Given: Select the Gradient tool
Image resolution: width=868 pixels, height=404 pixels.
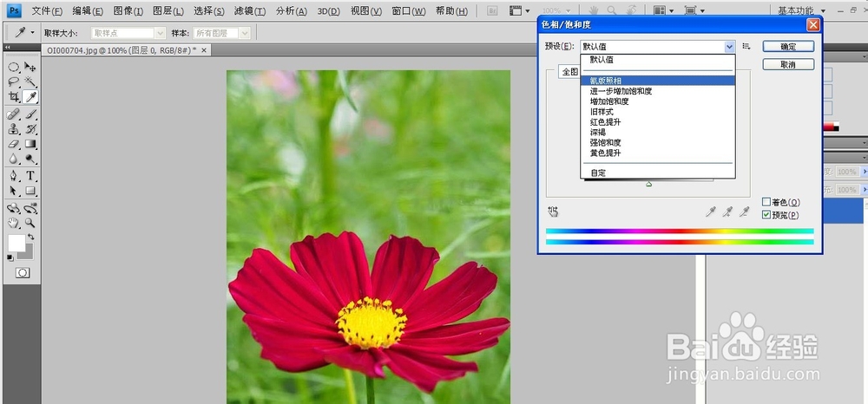Looking at the screenshot, I should (x=30, y=144).
